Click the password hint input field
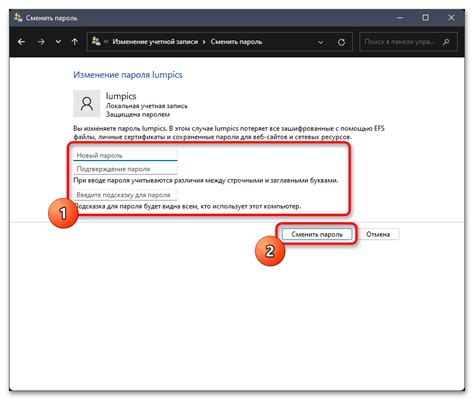The image size is (474, 400). tap(125, 195)
